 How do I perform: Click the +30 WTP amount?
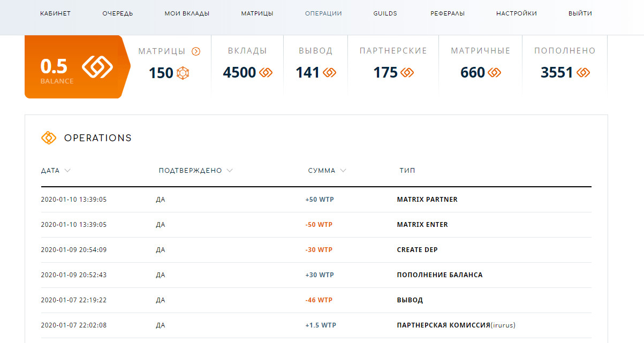[x=320, y=275]
